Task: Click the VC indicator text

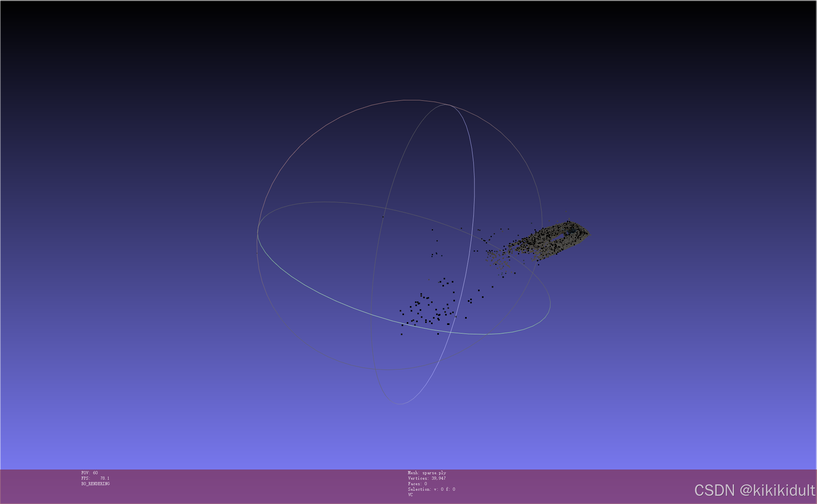Action: click(x=410, y=495)
